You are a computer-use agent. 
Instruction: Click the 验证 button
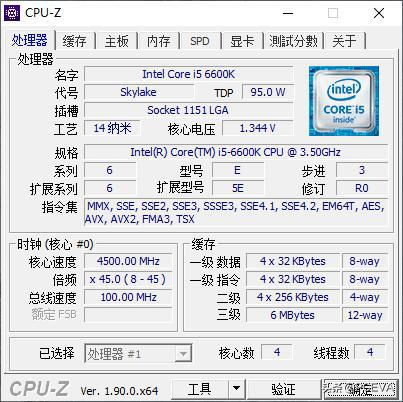283,389
